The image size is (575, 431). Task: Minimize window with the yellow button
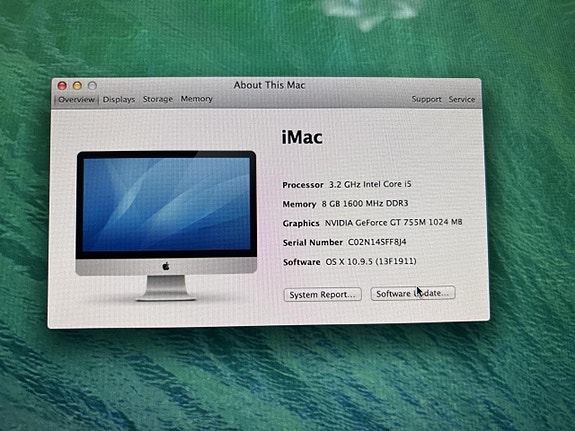click(x=77, y=85)
